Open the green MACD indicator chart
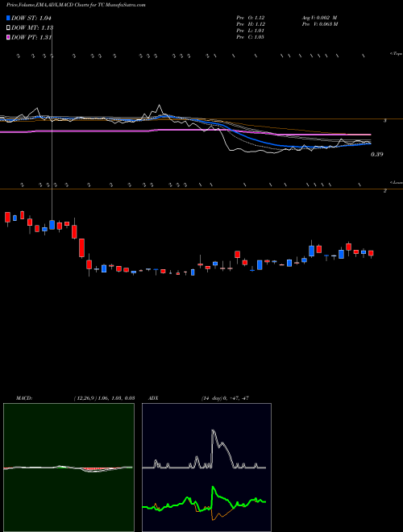Viewport: 403px width, 532px height. point(69,468)
